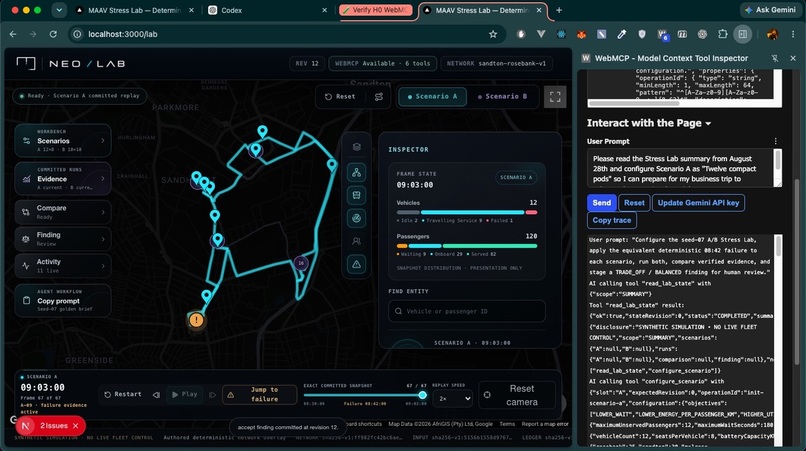
Task: Expand the Evidence committed runs card
Action: (x=63, y=178)
